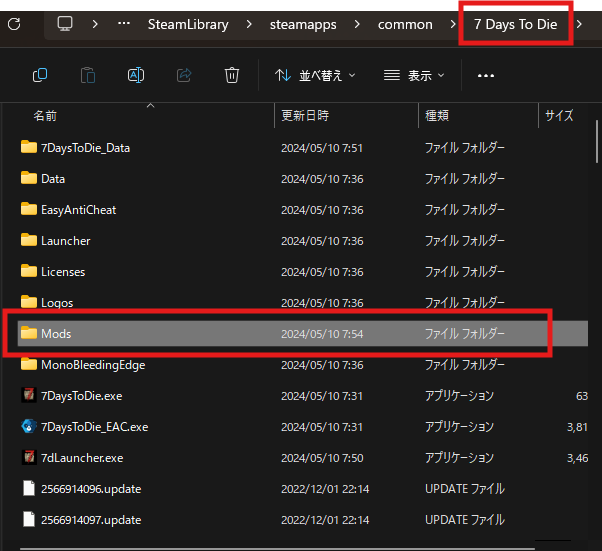Select the 2566914096.update file
This screenshot has width=602, height=551.
click(x=303, y=489)
